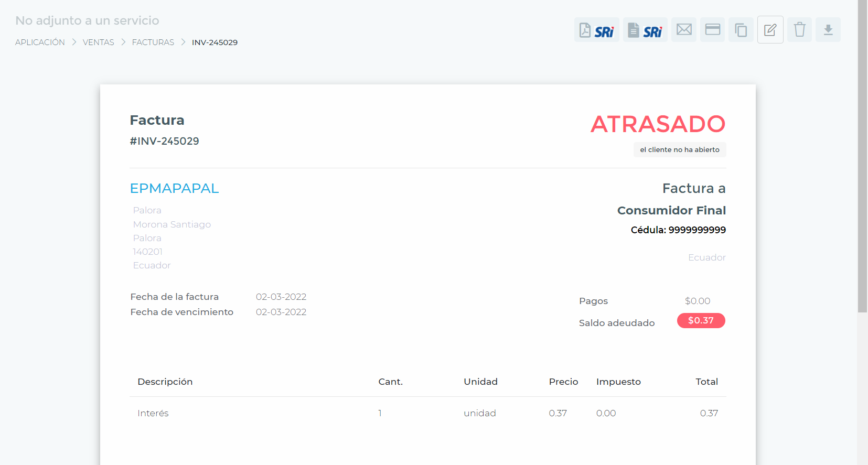This screenshot has height=465, width=868.
Task: Navigate to VENTAS breadcrumb link
Action: 98,42
